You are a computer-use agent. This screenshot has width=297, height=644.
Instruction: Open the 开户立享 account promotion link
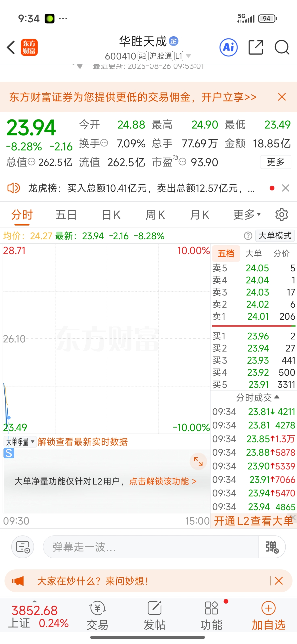[229, 97]
